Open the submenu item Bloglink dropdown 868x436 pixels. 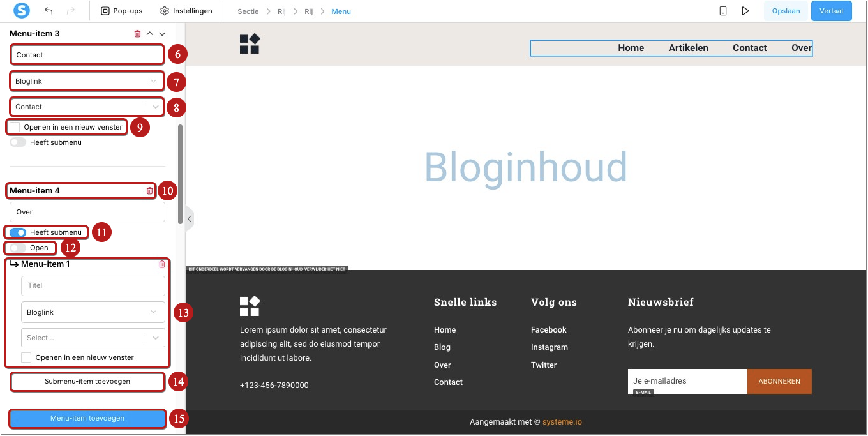[93, 312]
